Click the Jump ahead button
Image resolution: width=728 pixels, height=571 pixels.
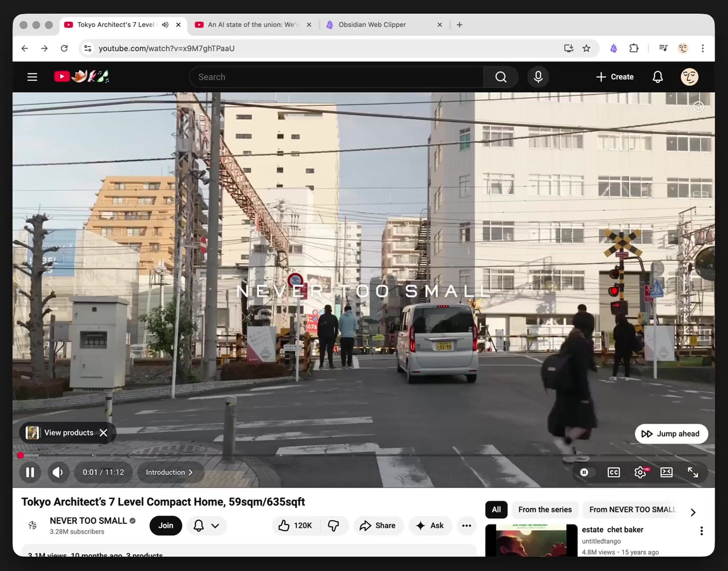671,434
